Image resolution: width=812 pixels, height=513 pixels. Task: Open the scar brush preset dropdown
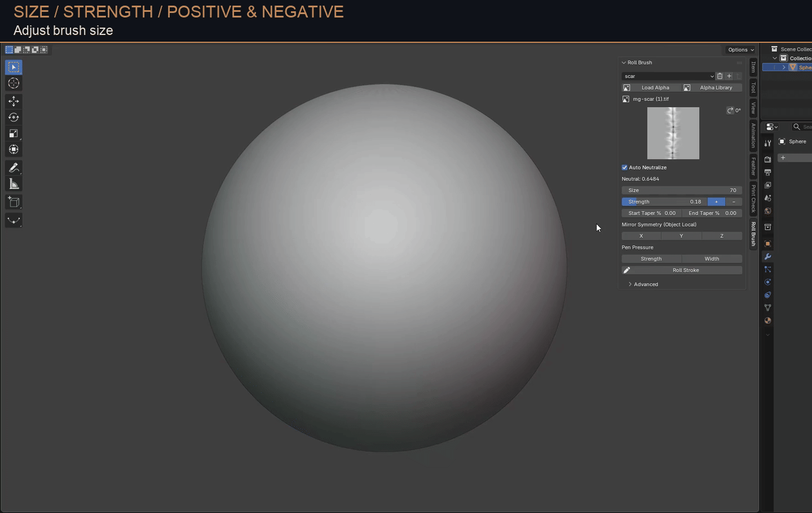pyautogui.click(x=669, y=76)
